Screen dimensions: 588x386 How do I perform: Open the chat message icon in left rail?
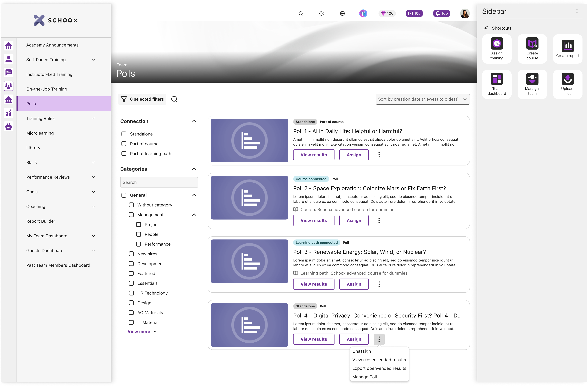click(x=9, y=72)
